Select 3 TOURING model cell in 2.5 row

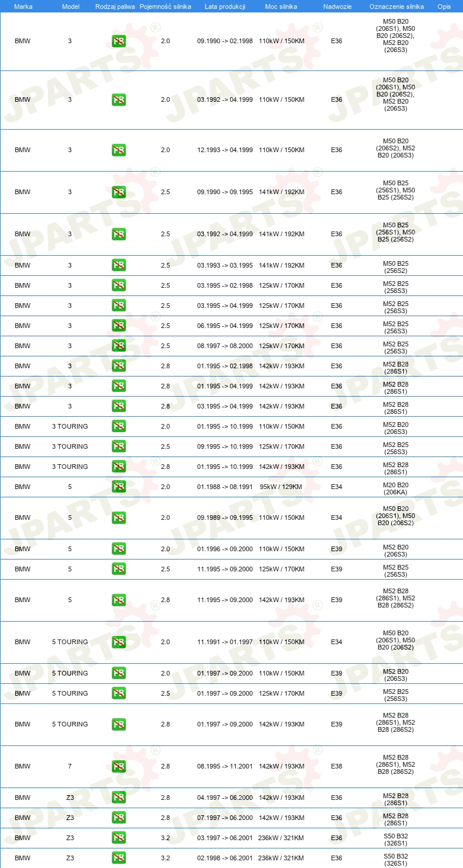[x=70, y=446]
